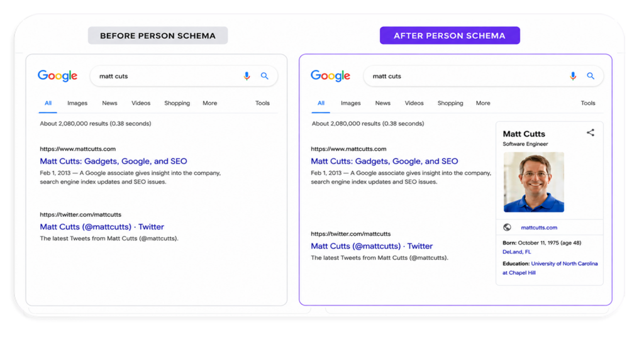
Task: Click the Google logo in the before-schema panel
Action: 57,76
